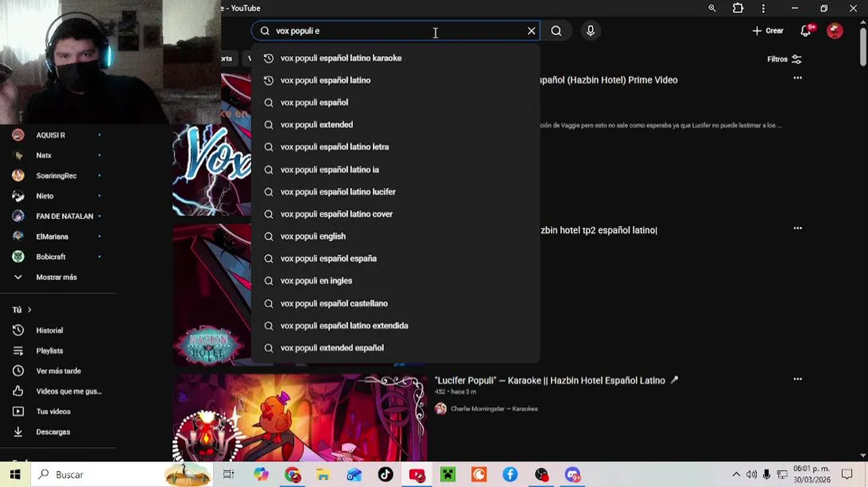Pick suggestion 'vox populi español latino lucifer'
Viewport: 868px width, 487px height.
[x=396, y=192]
